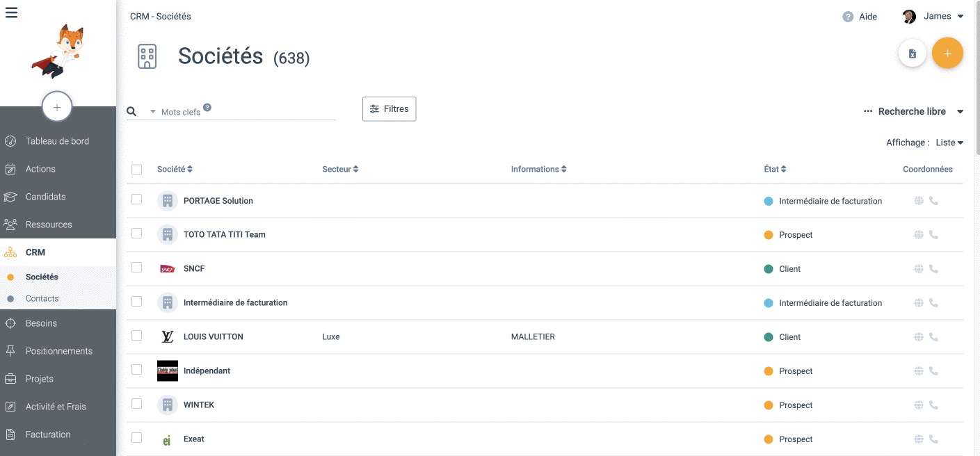Click the Aide help icon
Image resolution: width=980 pixels, height=456 pixels.
pyautogui.click(x=848, y=17)
